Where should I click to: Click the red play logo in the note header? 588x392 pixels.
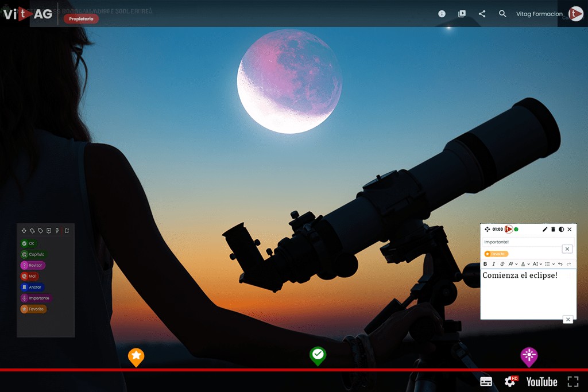pos(509,230)
